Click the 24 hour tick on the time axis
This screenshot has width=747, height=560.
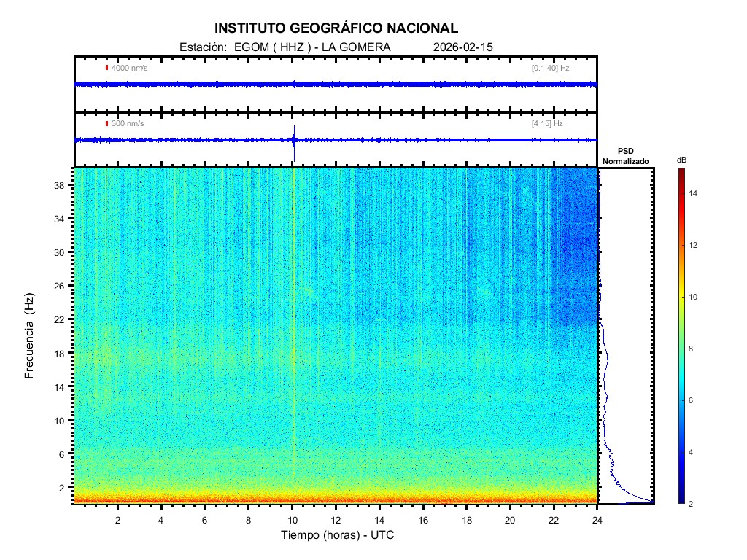(x=597, y=520)
